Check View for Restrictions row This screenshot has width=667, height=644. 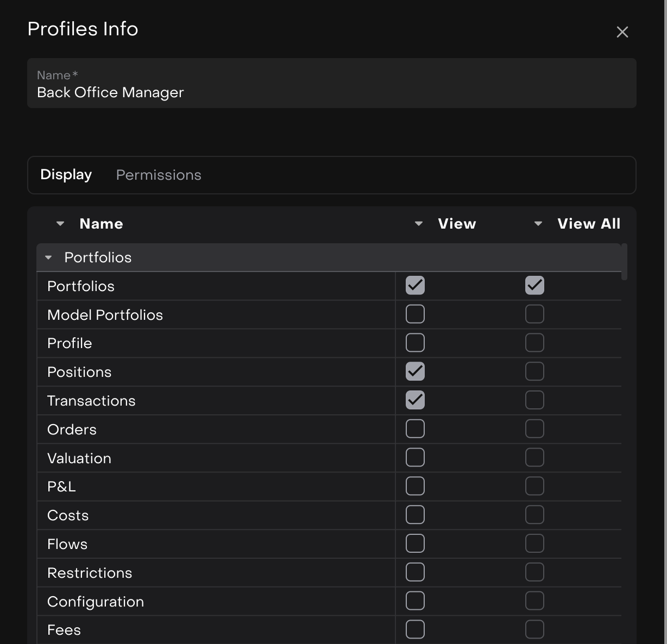pos(415,572)
